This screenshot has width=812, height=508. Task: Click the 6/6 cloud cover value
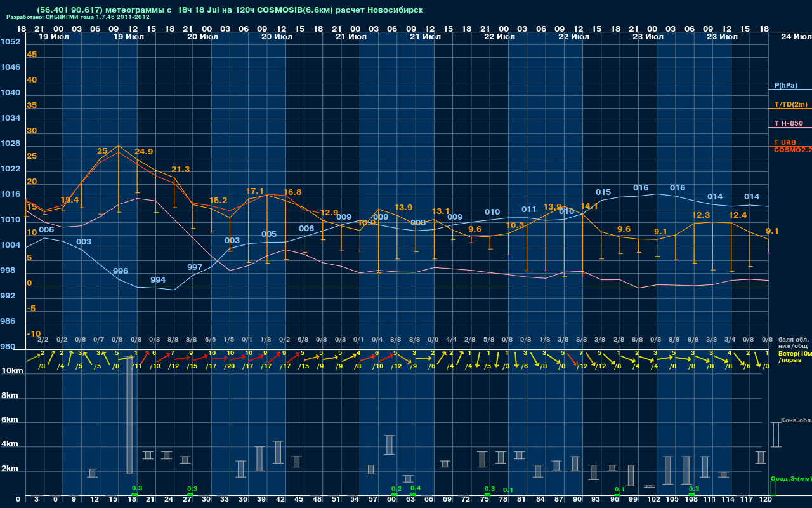[210, 340]
